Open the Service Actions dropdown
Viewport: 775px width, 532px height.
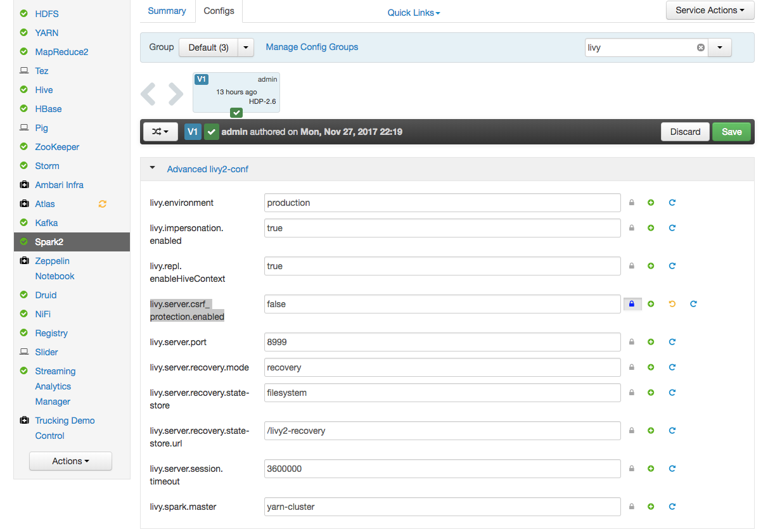click(710, 10)
